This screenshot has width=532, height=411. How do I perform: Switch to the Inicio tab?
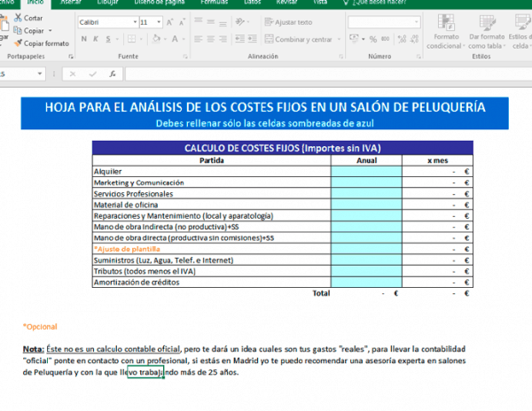click(35, 3)
